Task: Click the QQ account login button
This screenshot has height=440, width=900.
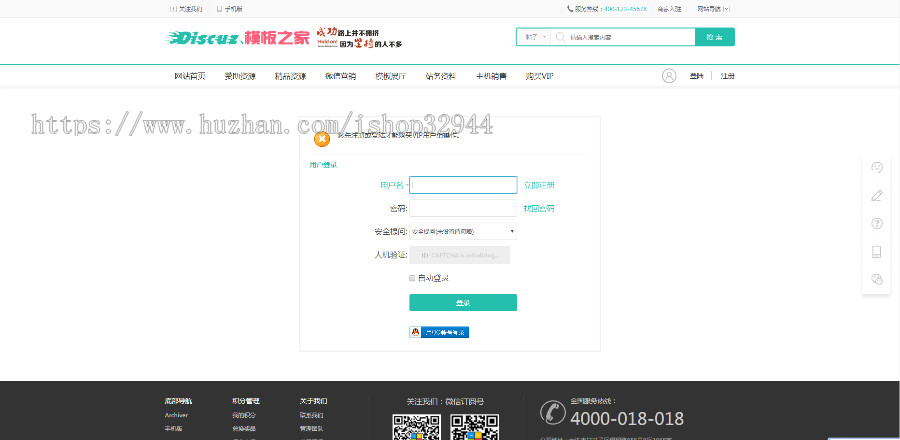Action: [439, 332]
